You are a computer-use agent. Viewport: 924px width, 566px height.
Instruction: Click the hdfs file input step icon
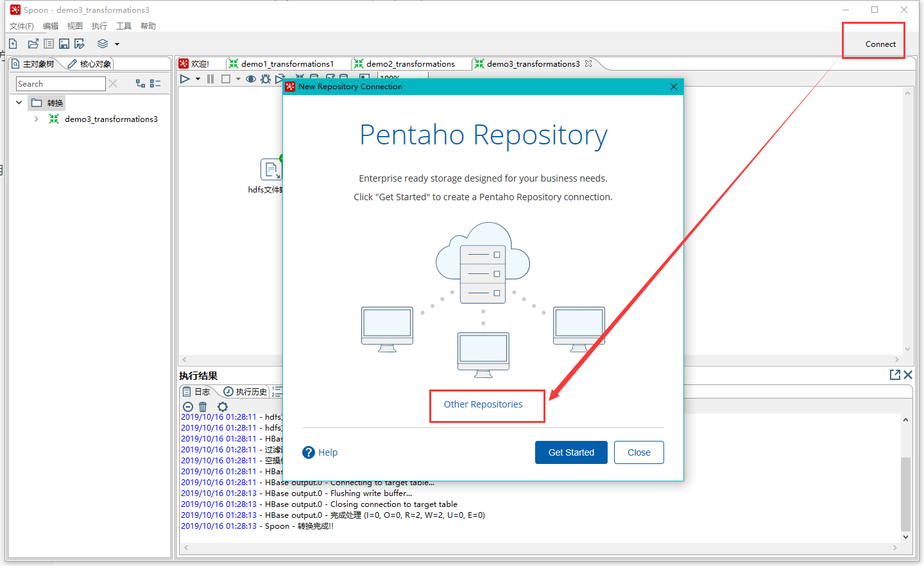[x=271, y=169]
